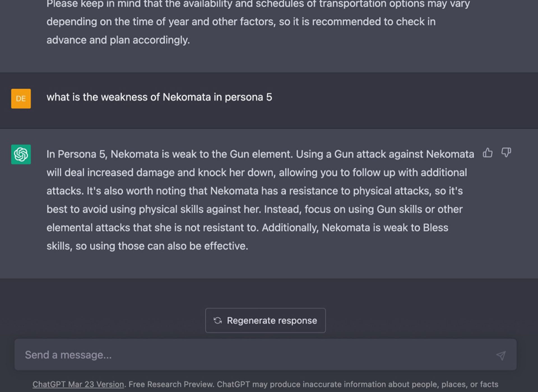
Task: Click the refresh arrows icon in Regenerate button
Action: (218, 320)
